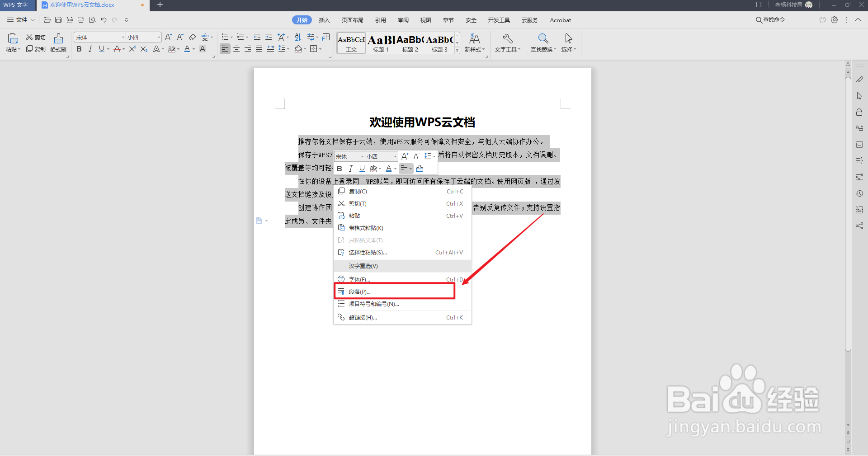
Task: Expand the styles gallery list
Action: pyautogui.click(x=457, y=50)
